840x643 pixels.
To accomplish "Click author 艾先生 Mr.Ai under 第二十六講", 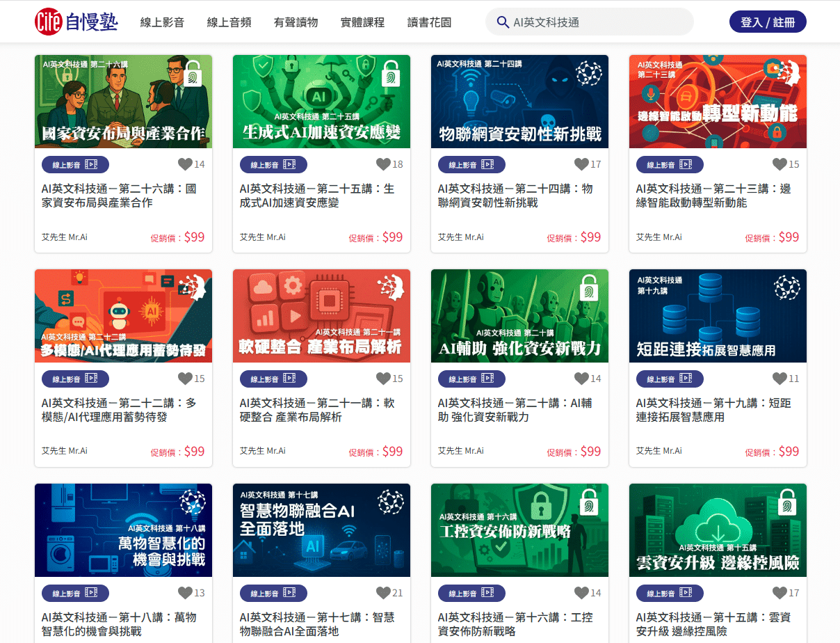I will (65, 237).
